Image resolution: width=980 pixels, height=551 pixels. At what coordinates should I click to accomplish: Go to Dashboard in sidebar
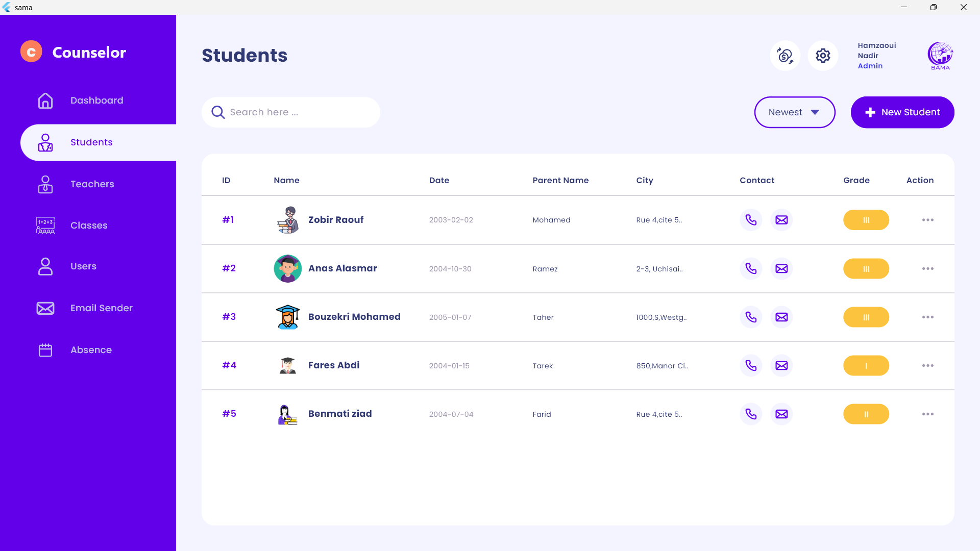click(x=96, y=101)
